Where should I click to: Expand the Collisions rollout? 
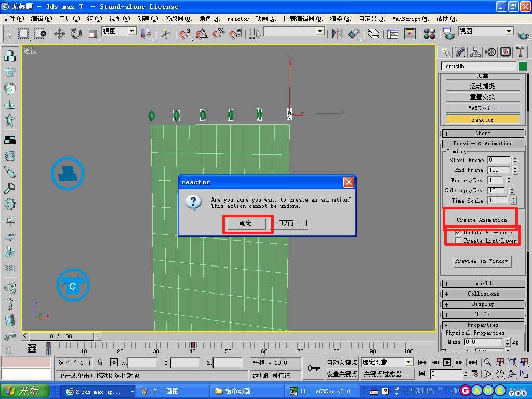coord(483,294)
